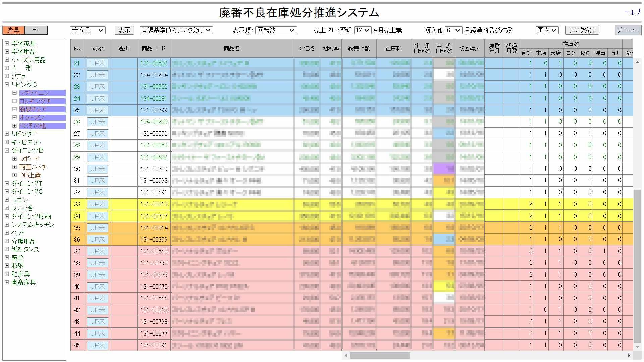Image resolution: width=644 pixels, height=362 pixels.
Task: Select ベッド in the category tree
Action: (18, 233)
